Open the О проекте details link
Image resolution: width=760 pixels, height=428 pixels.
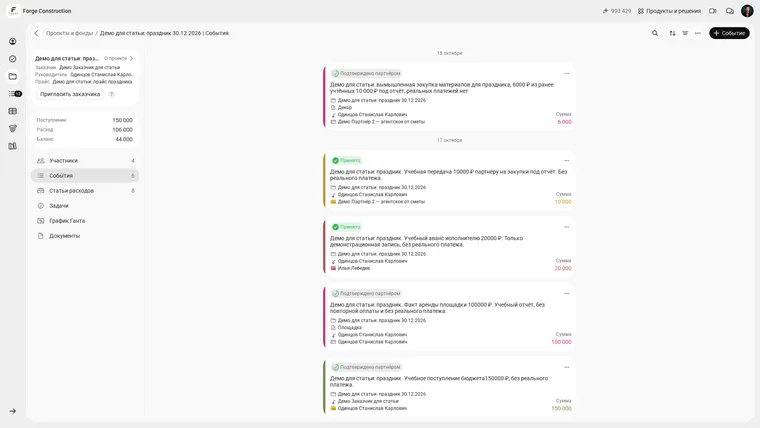pos(119,59)
